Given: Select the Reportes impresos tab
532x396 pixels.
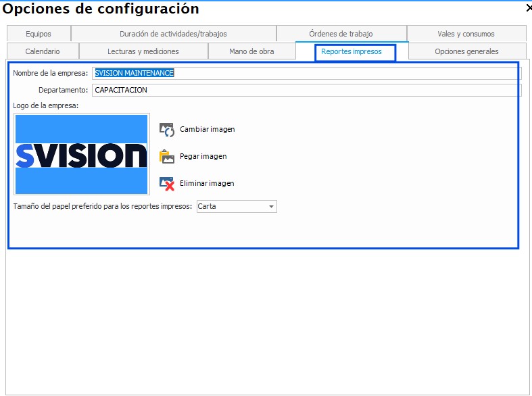Looking at the screenshot, I should click(x=352, y=51).
